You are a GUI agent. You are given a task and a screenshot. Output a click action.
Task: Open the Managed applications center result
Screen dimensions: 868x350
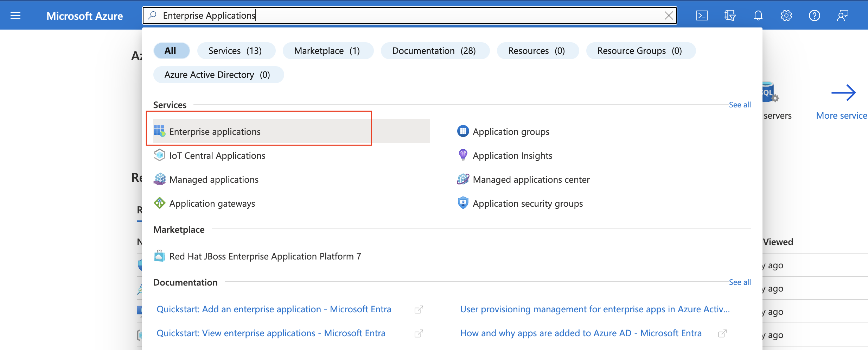(x=531, y=179)
